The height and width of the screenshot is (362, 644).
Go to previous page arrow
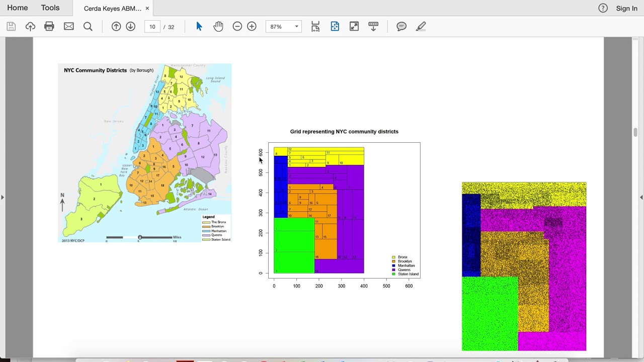116,27
